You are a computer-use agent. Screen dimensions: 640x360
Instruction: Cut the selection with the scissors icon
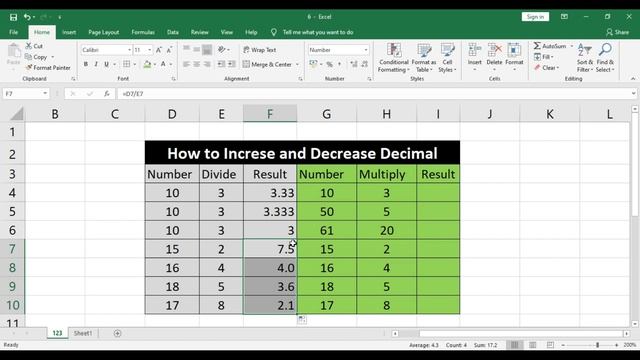(34, 46)
